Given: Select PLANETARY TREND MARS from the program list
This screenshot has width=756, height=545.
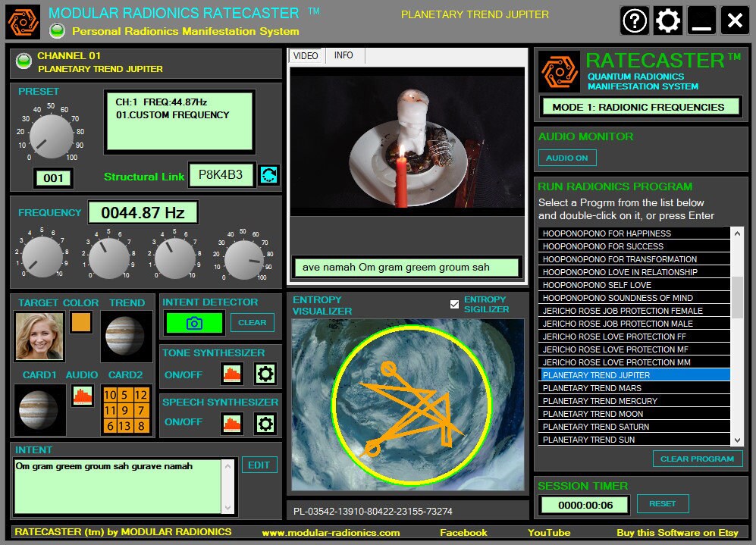Looking at the screenshot, I should pyautogui.click(x=591, y=387).
